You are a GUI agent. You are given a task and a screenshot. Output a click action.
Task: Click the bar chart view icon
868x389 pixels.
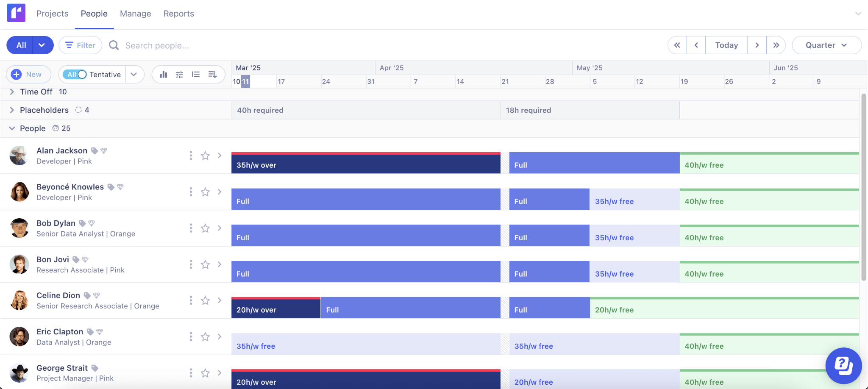coord(164,75)
